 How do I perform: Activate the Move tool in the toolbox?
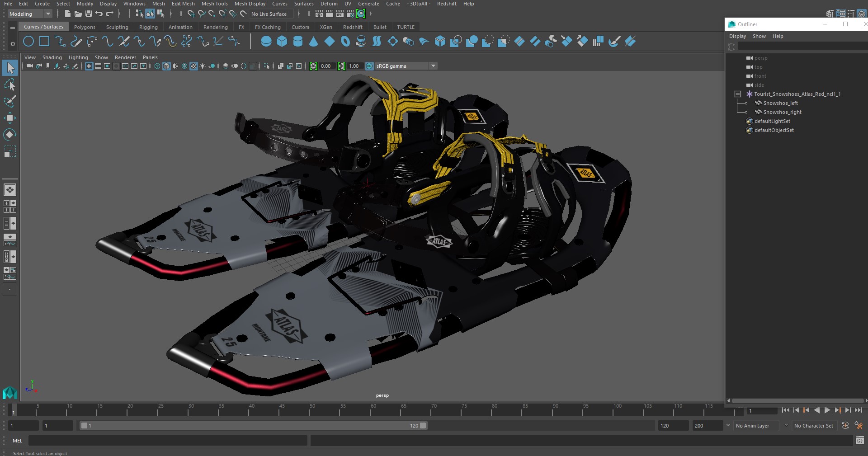[10, 118]
